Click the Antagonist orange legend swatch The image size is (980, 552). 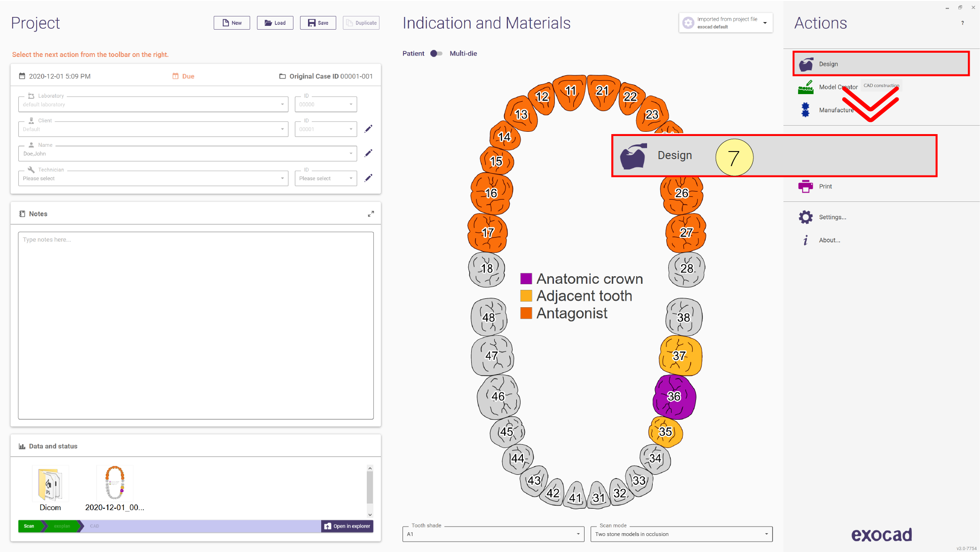(526, 313)
